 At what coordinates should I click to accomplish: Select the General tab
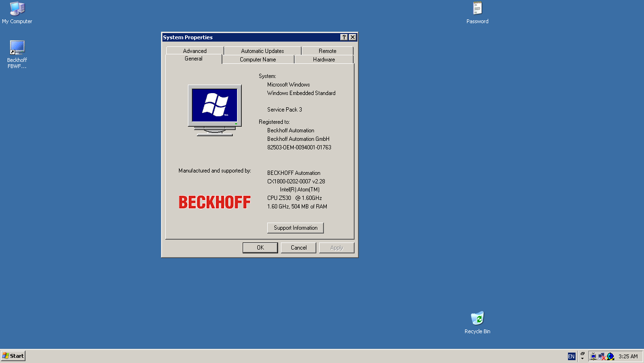click(194, 59)
